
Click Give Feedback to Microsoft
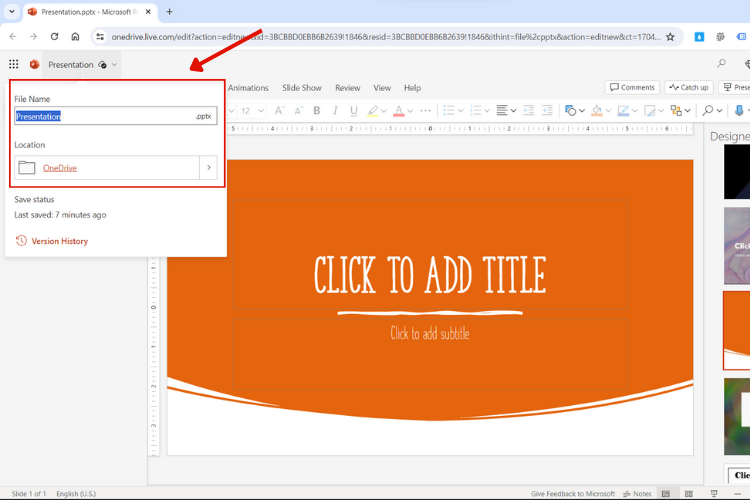[x=573, y=494]
